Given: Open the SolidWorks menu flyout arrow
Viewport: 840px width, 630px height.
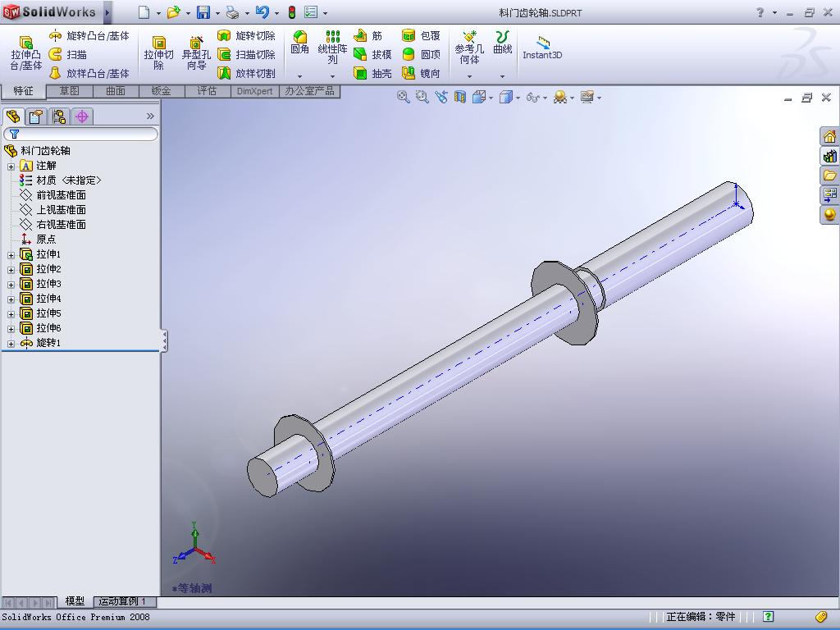Looking at the screenshot, I should (107, 12).
